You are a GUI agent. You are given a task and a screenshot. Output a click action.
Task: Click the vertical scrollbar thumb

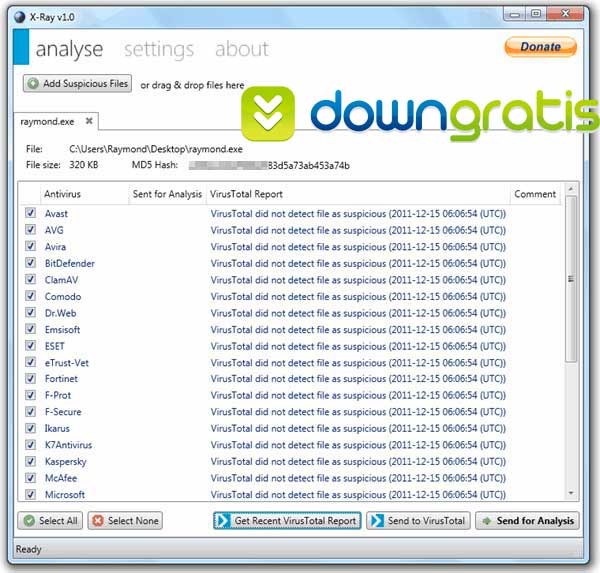tap(571, 279)
